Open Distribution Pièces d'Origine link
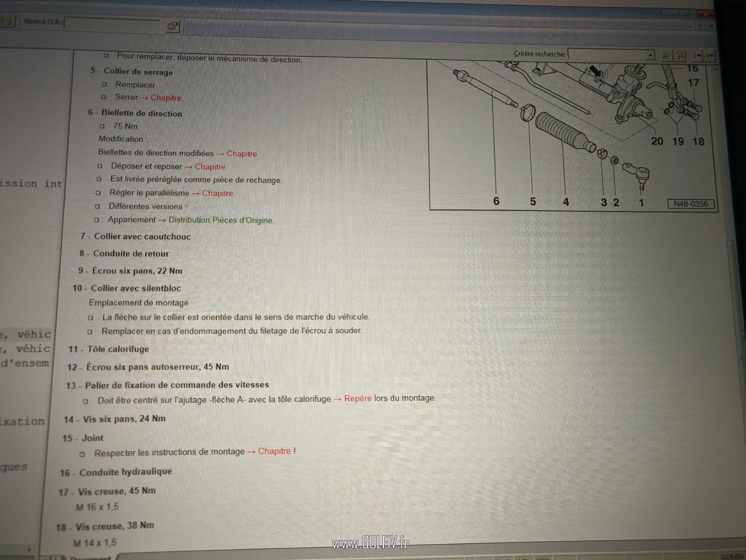The image size is (746, 560). coord(221,220)
